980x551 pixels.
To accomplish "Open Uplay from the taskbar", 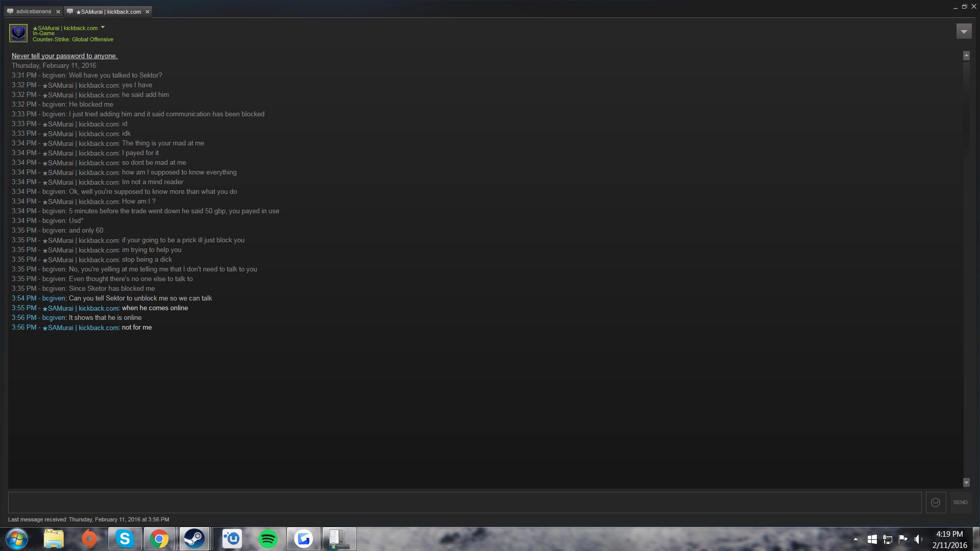I will tap(232, 539).
